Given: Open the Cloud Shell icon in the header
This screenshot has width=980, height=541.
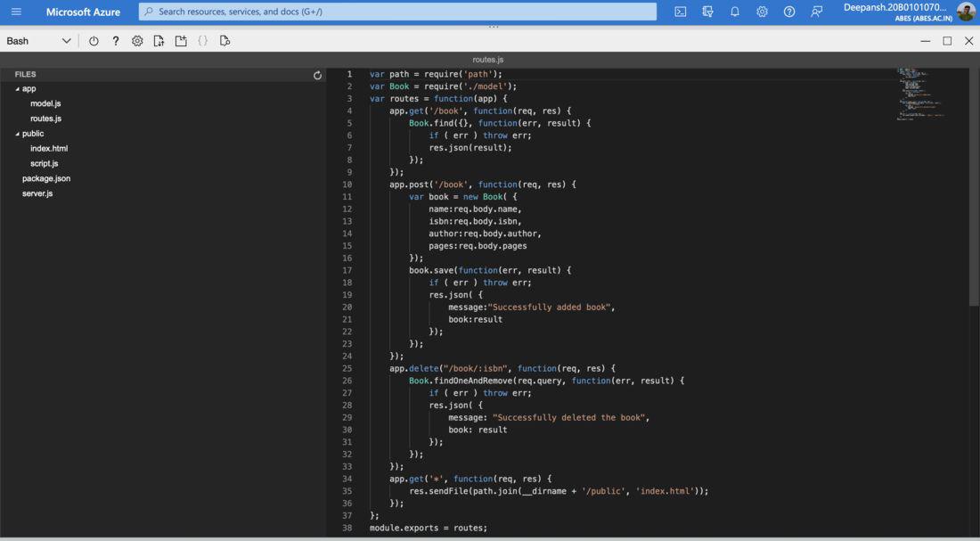Looking at the screenshot, I should click(681, 12).
